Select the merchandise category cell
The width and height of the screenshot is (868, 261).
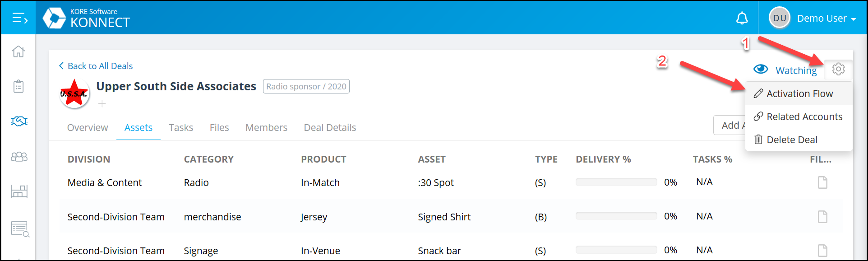tap(212, 217)
